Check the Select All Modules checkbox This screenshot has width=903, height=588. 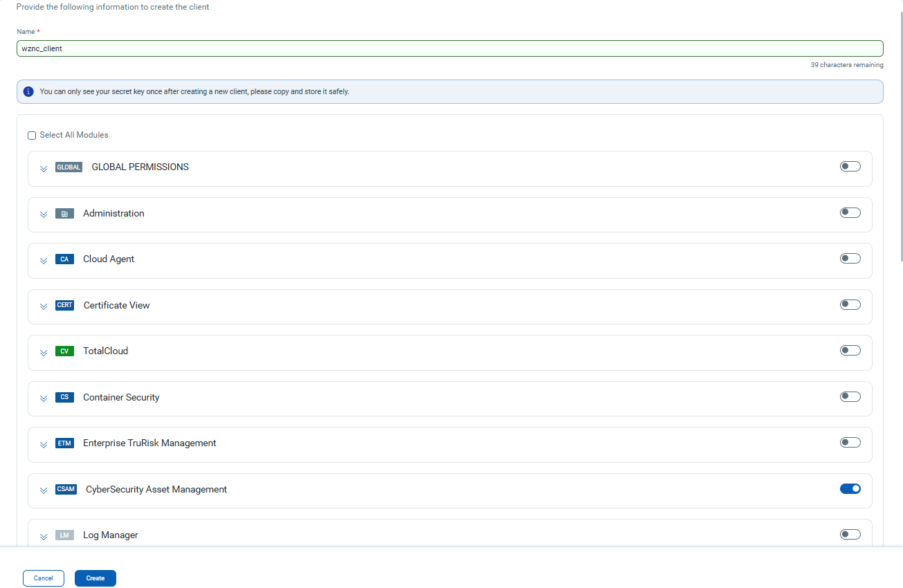pyautogui.click(x=32, y=136)
